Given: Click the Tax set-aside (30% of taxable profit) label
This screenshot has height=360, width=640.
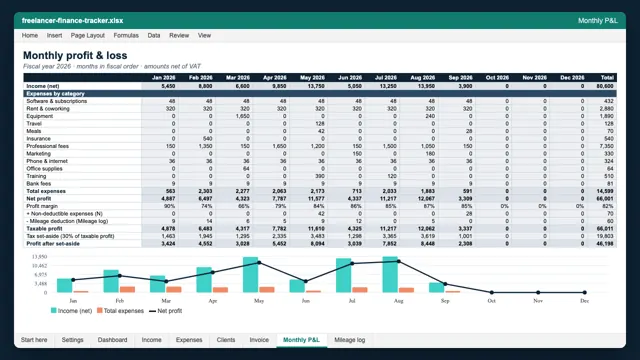Looking at the screenshot, I should (70, 236).
